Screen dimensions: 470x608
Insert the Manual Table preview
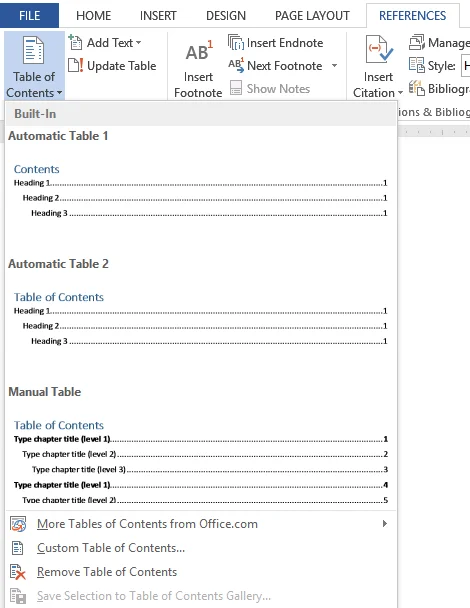pos(201,461)
